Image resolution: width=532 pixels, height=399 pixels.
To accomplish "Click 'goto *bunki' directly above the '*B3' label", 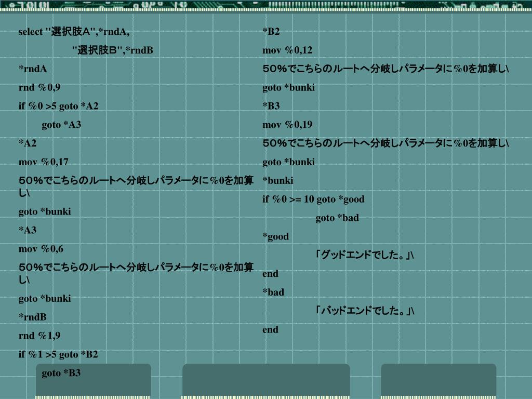I will pyautogui.click(x=289, y=87).
